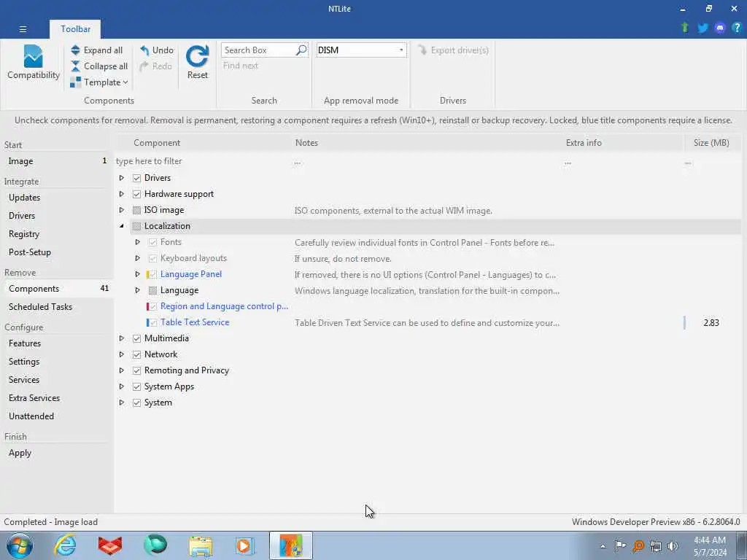Image resolution: width=747 pixels, height=560 pixels.
Task: Go to the Apply page
Action: point(56,453)
